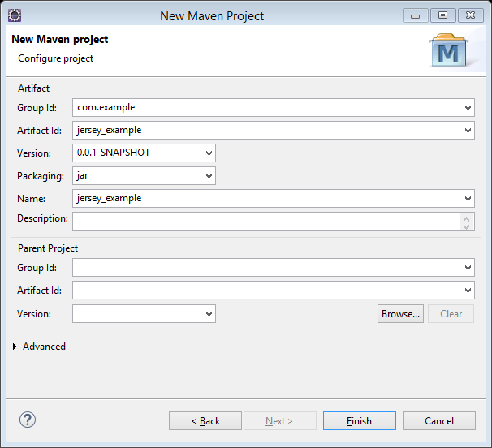
Task: Close the New Maven Project window
Action: 470,15
